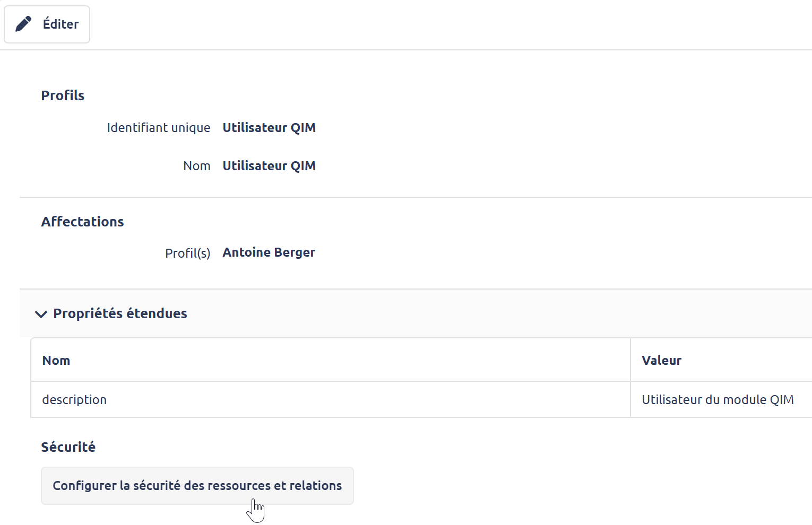This screenshot has width=812, height=525.
Task: Click the hand cursor area below the security button
Action: pos(256,509)
